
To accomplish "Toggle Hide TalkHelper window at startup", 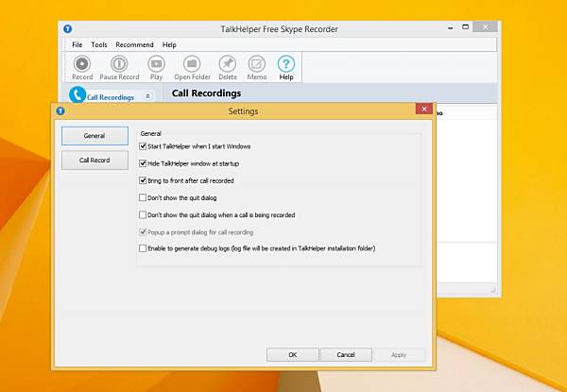I will [x=143, y=163].
